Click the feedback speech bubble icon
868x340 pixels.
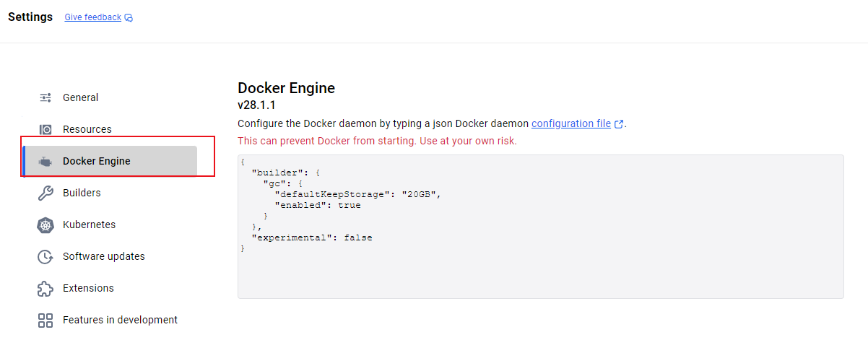(129, 18)
